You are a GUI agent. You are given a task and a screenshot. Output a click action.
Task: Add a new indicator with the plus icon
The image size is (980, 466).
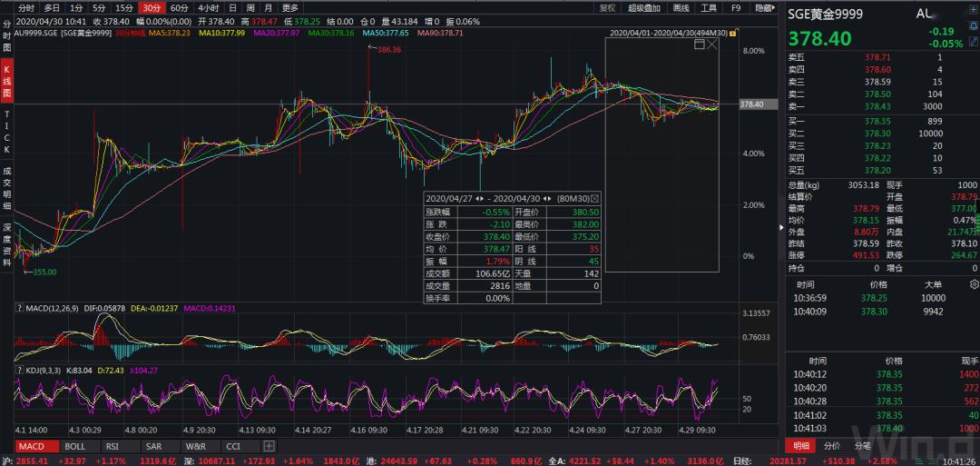click(x=269, y=447)
